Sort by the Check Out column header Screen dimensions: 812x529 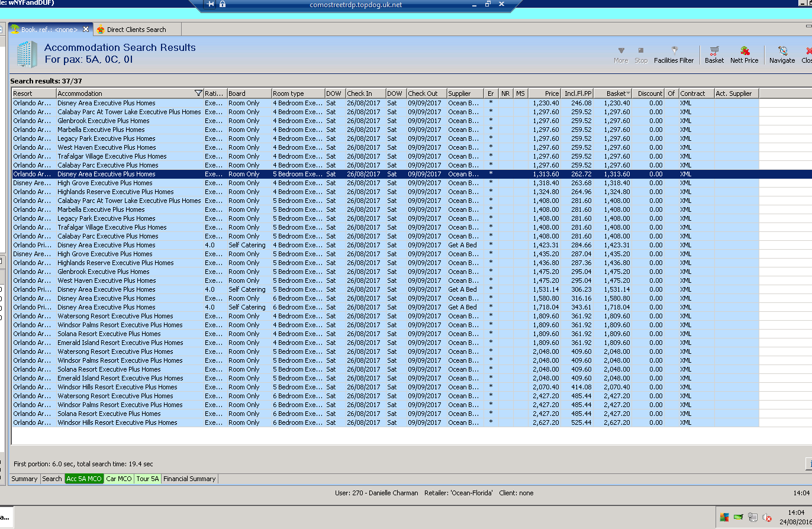[427, 93]
